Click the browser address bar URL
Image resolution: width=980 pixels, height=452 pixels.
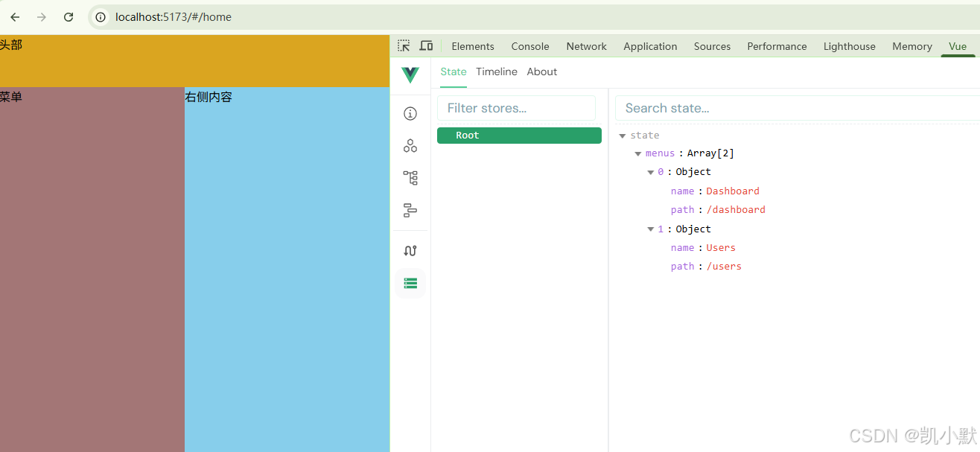[x=174, y=17]
